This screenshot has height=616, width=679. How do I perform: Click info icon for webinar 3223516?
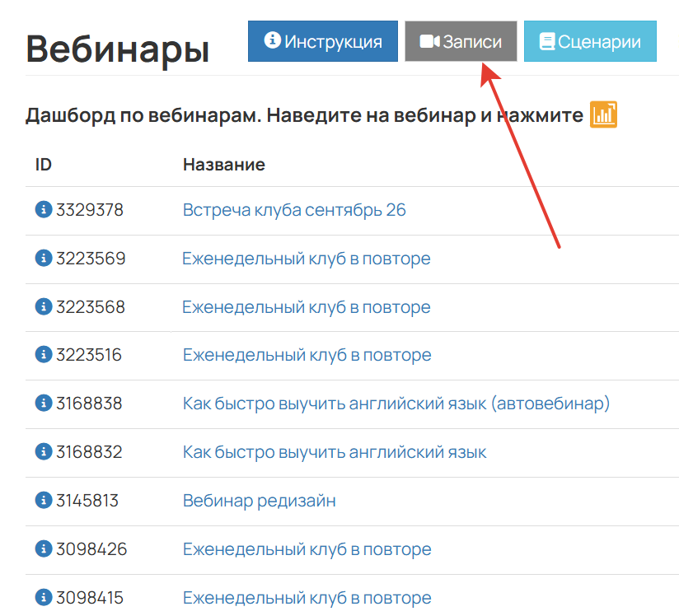[44, 355]
